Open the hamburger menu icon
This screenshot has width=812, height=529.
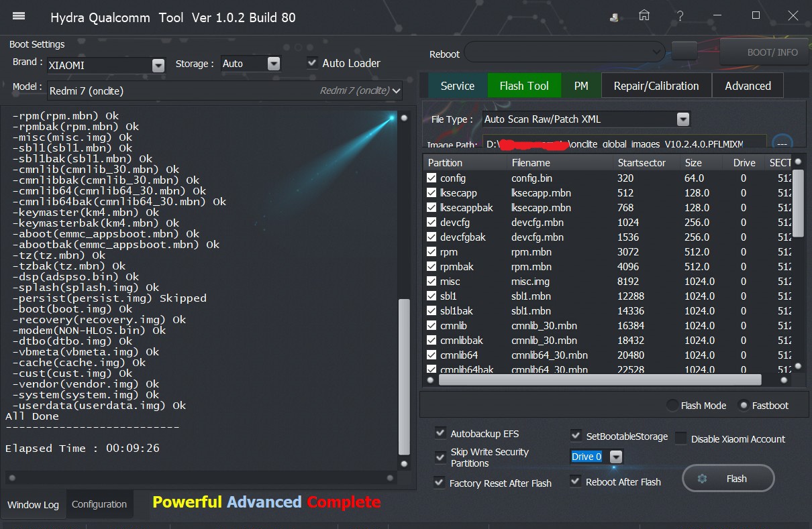click(19, 15)
